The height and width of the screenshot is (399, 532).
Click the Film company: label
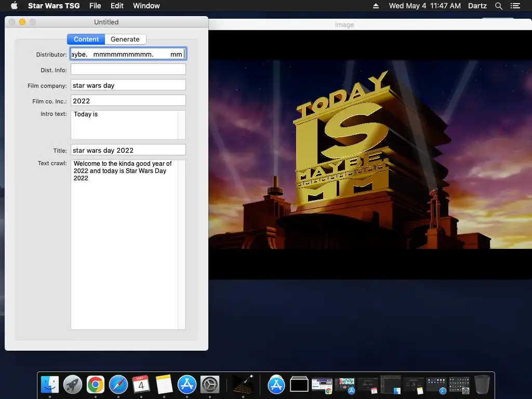(47, 86)
